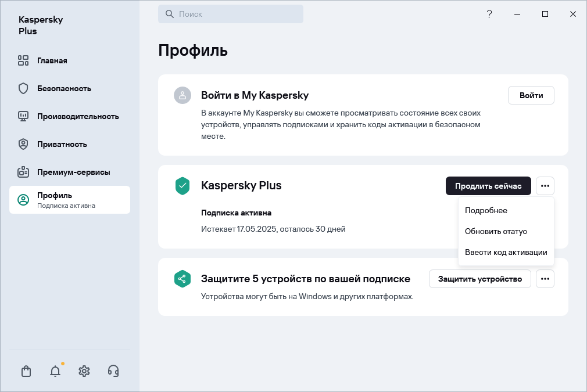Click the green checkmark shield icon
587x392 pixels.
click(182, 186)
